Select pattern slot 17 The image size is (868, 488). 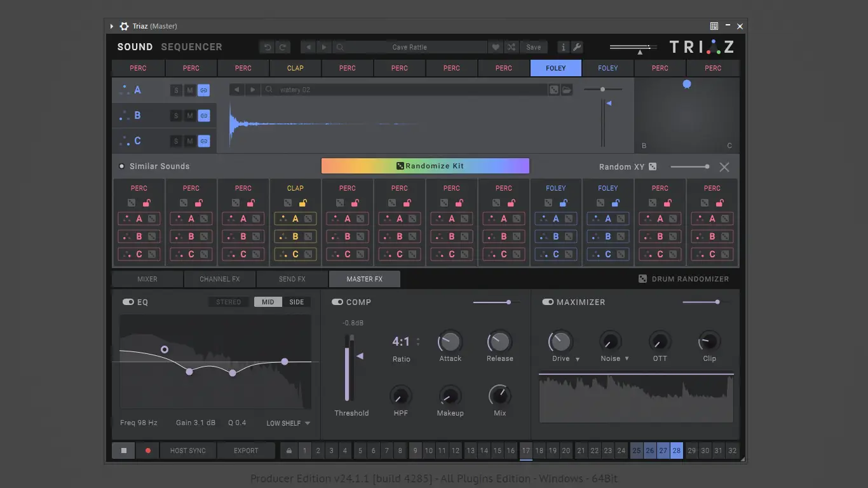point(526,451)
